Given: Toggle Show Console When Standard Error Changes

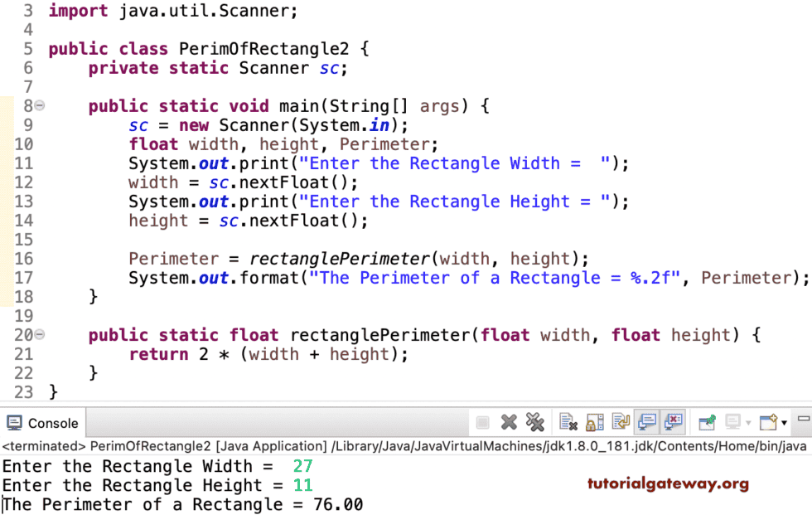Looking at the screenshot, I should 673,421.
